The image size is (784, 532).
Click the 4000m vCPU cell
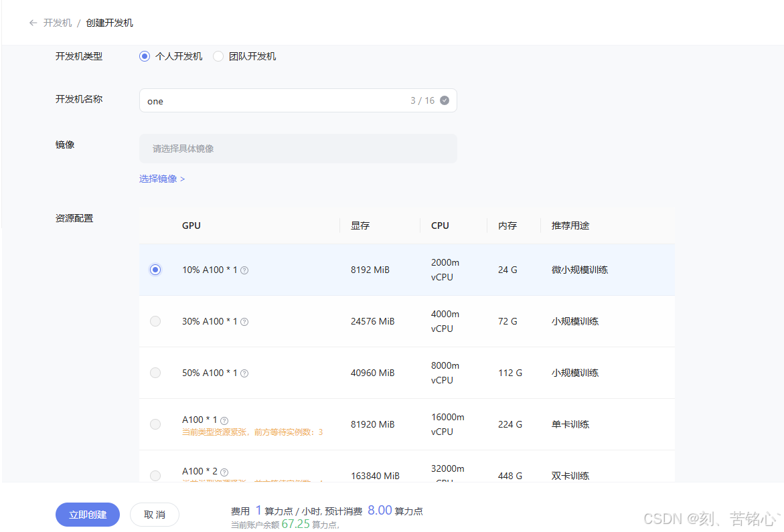[x=445, y=321]
